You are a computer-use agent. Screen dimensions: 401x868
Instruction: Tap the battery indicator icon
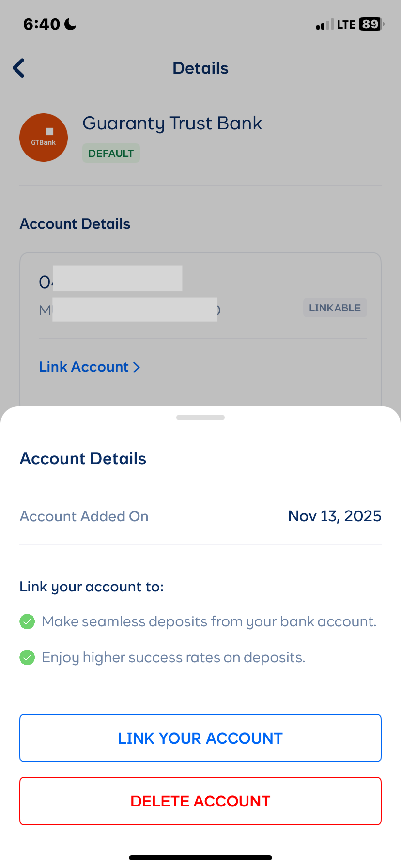[x=371, y=24]
